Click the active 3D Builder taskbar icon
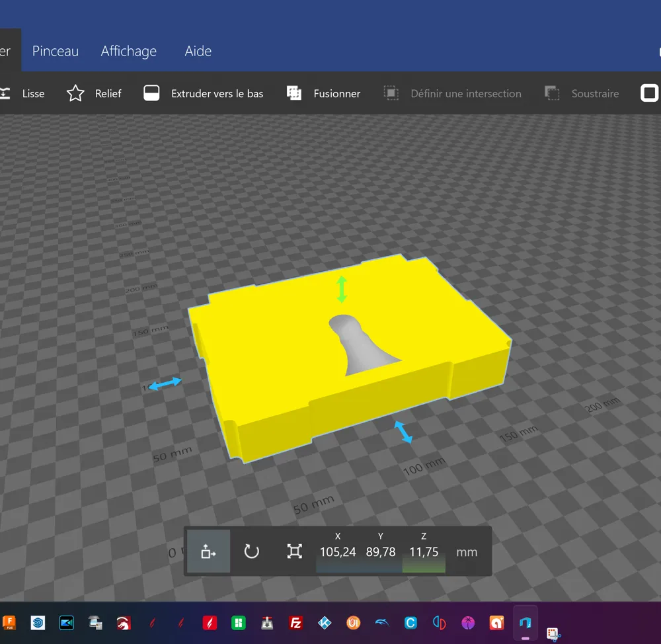Image resolution: width=661 pixels, height=644 pixels. [x=525, y=623]
